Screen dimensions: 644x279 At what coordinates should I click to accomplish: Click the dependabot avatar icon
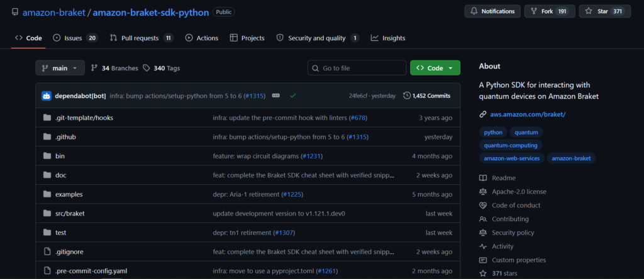pyautogui.click(x=47, y=96)
